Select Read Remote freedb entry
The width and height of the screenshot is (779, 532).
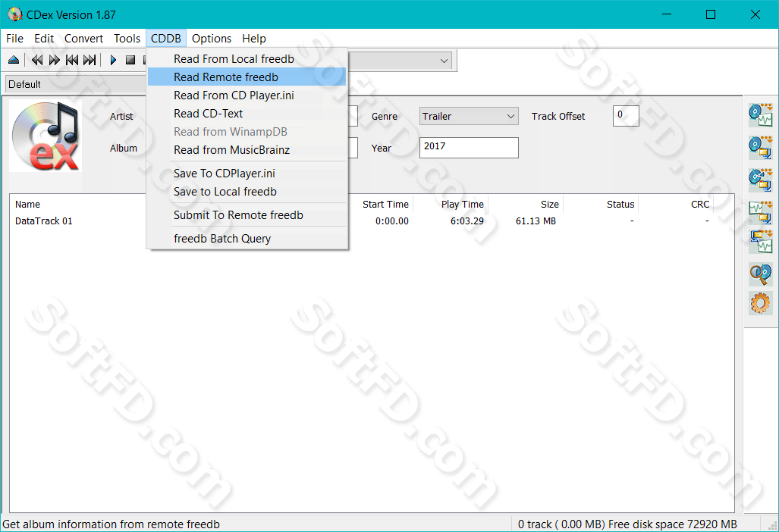(247, 77)
